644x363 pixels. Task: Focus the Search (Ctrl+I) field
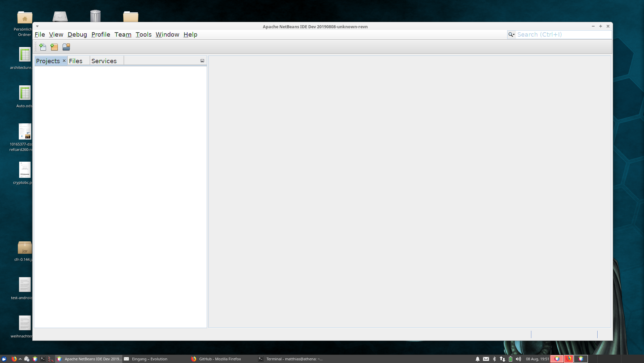[x=564, y=35]
